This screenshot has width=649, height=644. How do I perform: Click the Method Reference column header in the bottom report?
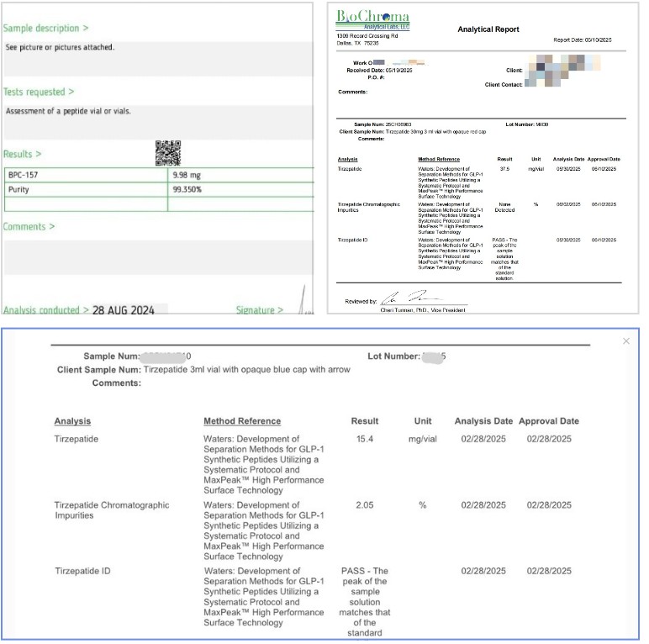242,421
